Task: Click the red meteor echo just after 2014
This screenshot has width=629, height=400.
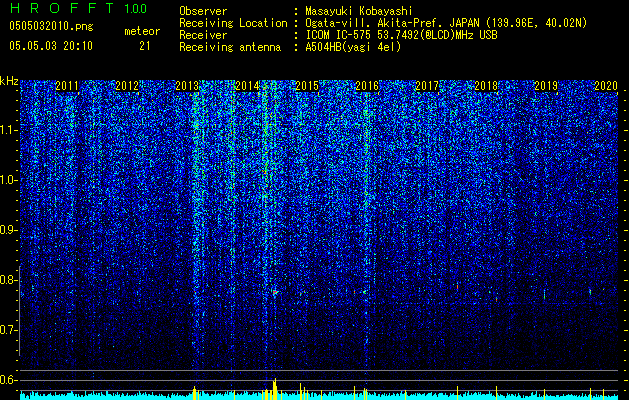Action: click(275, 292)
